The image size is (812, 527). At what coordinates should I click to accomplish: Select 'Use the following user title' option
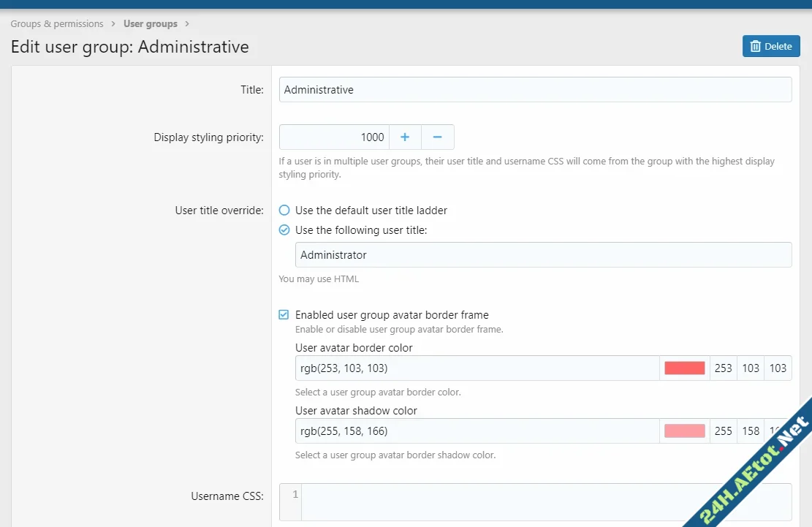[285, 230]
